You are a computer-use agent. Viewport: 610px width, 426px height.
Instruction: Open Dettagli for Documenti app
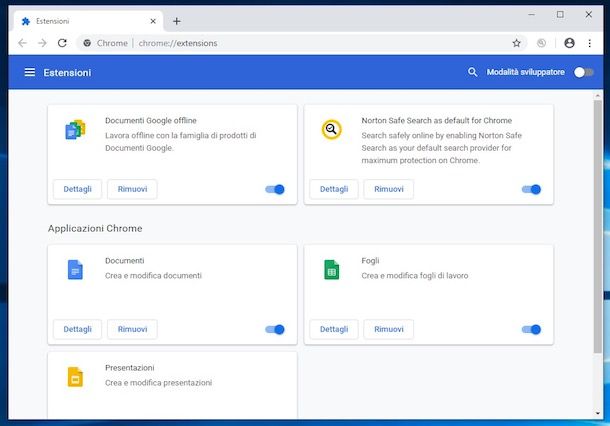tap(77, 329)
